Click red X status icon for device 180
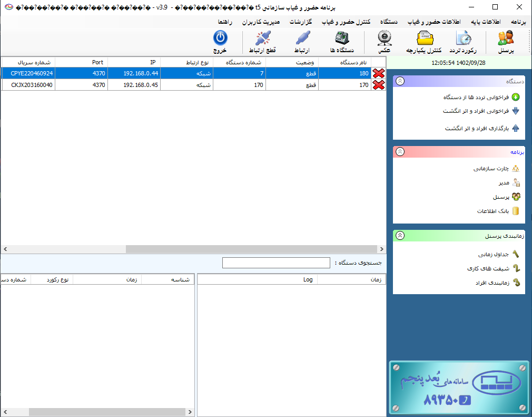The image size is (532, 417). pos(379,73)
